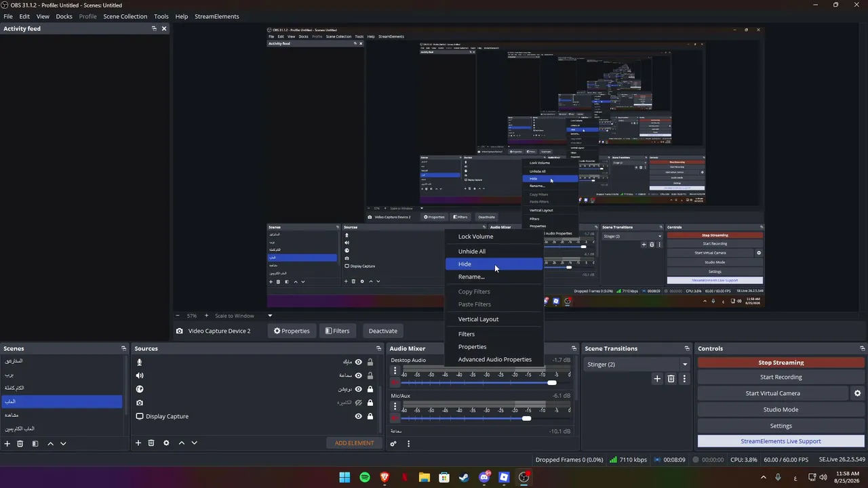Viewport: 868px width, 488px height.
Task: Mute the Mic/Aux channel
Action: tap(395, 418)
